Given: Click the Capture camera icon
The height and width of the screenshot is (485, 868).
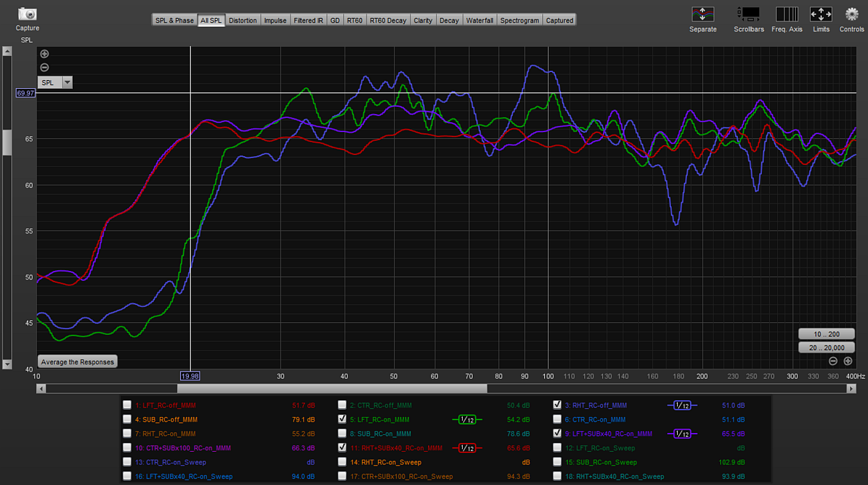Looking at the screenshot, I should [x=27, y=13].
